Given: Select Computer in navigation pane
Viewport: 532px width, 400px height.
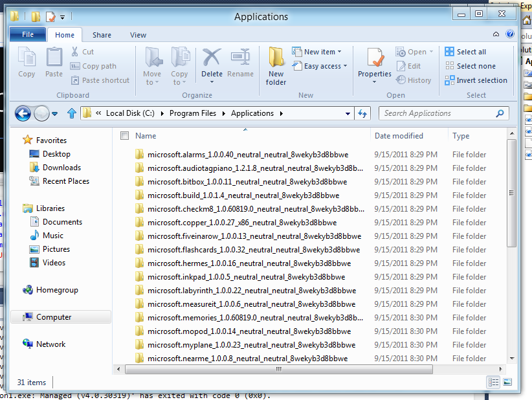Looking at the screenshot, I should (x=61, y=317).
